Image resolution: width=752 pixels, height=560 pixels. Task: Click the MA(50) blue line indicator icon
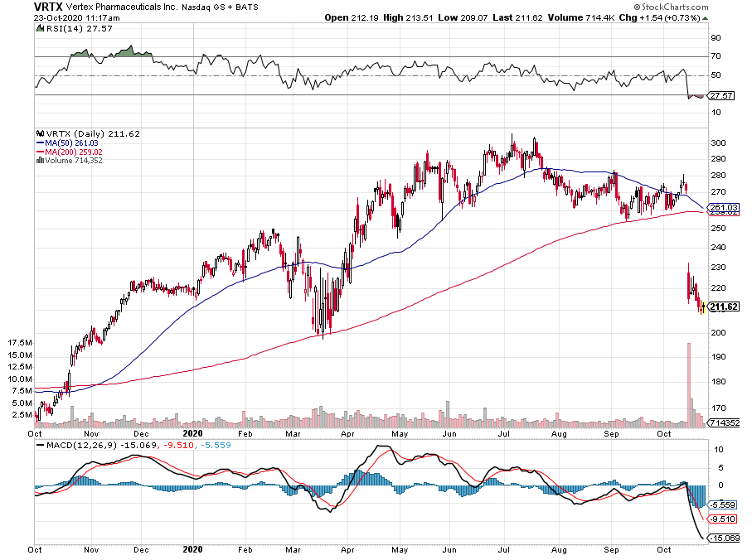pyautogui.click(x=41, y=142)
